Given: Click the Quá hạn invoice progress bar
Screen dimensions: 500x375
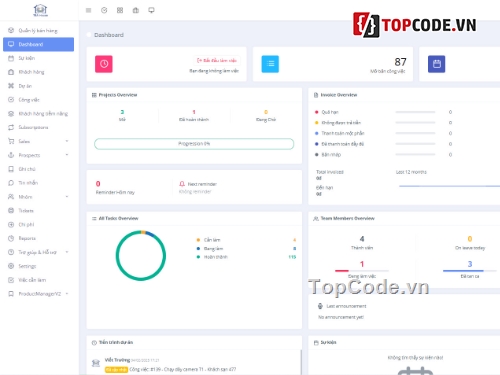Looking at the screenshot, I should click(415, 112).
